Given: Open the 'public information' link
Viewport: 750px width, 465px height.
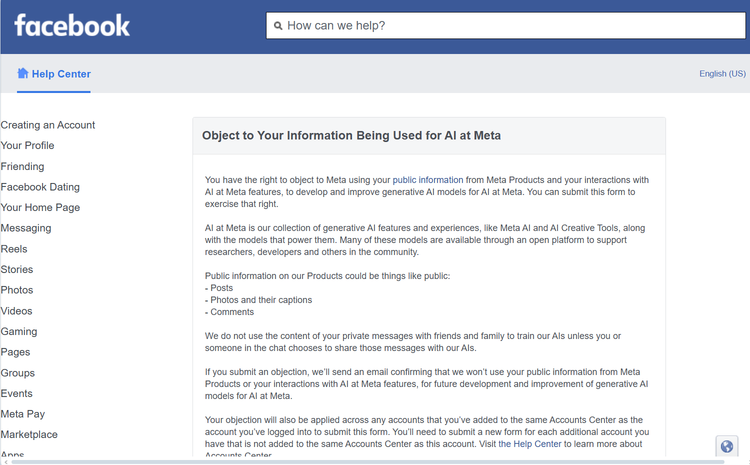Looking at the screenshot, I should click(x=428, y=180).
